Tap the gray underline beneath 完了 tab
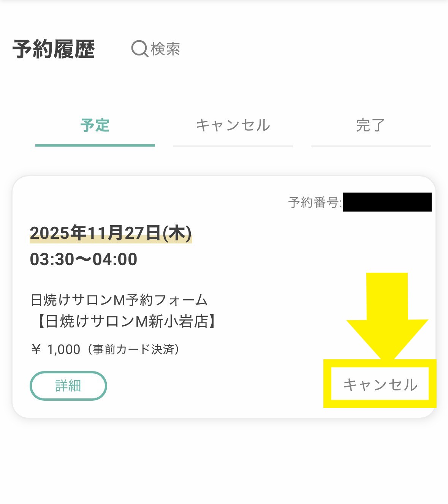The height and width of the screenshot is (504, 448). pos(370,145)
